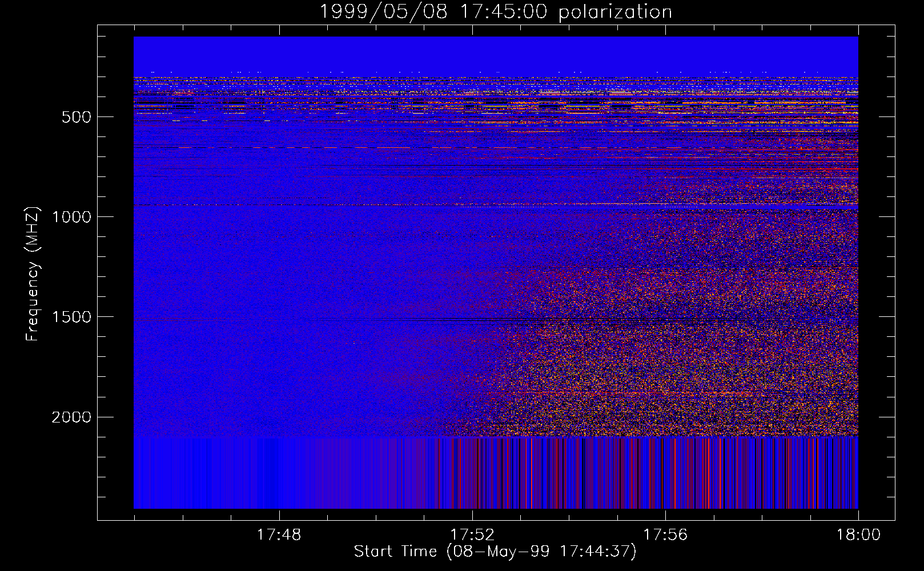
Task: Click the 17:48 time tick label
Action: (x=279, y=535)
